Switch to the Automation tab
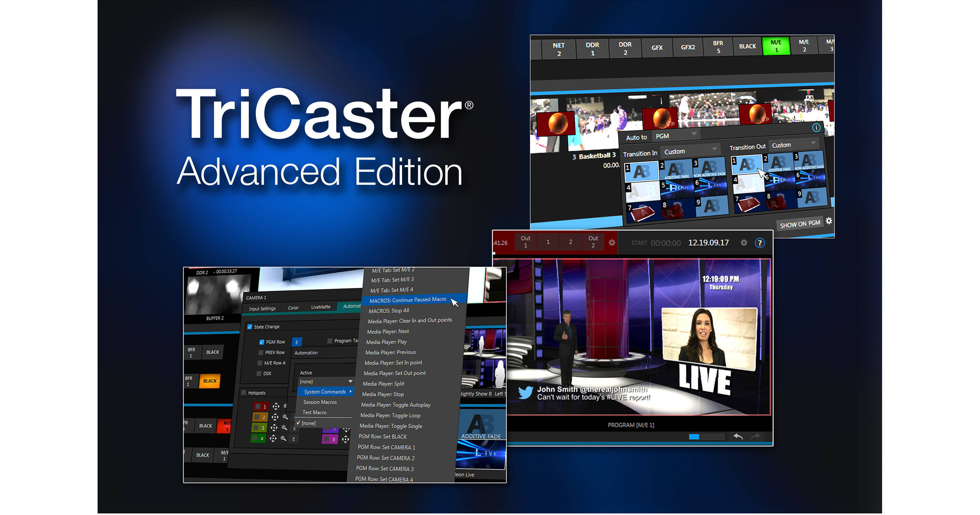The image size is (980, 515). coord(350,306)
